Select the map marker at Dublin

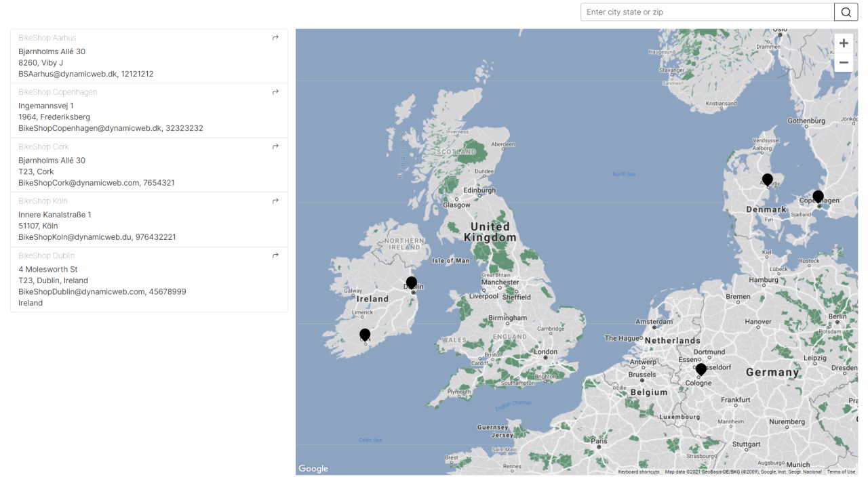412,283
